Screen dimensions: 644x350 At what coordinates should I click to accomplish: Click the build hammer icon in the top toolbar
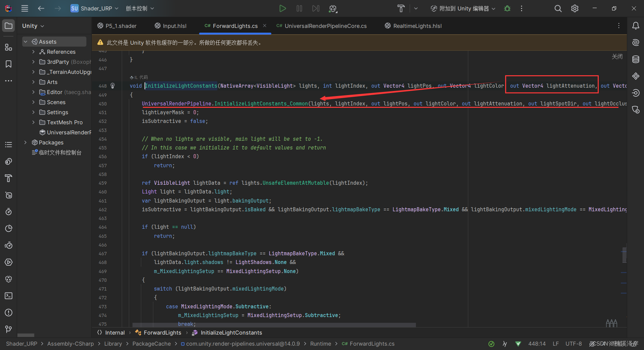401,8
